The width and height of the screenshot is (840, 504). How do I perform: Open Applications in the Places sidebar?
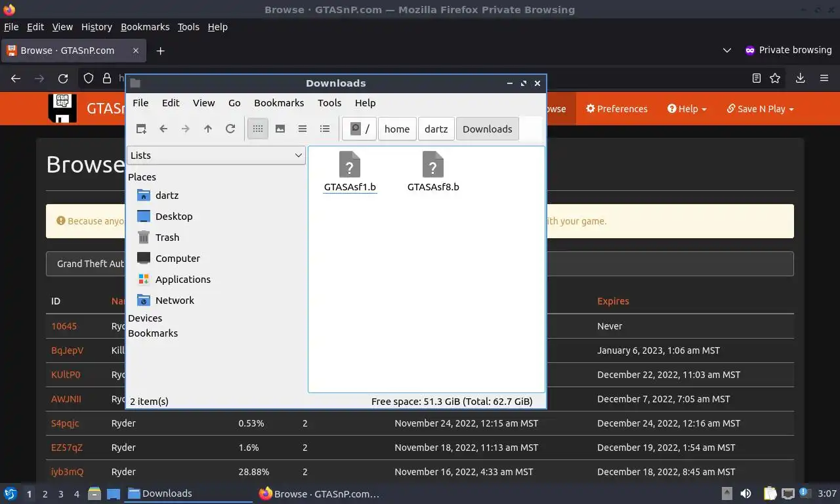(x=182, y=280)
